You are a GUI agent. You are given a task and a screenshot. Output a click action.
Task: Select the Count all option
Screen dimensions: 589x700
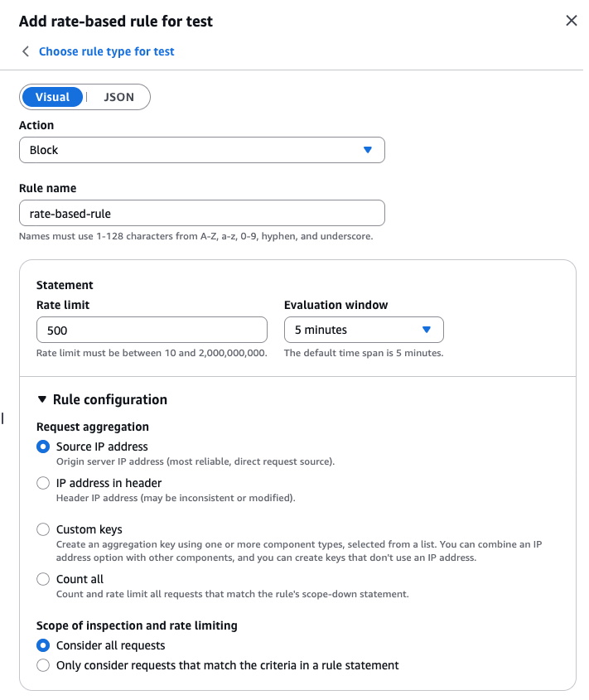coord(43,579)
